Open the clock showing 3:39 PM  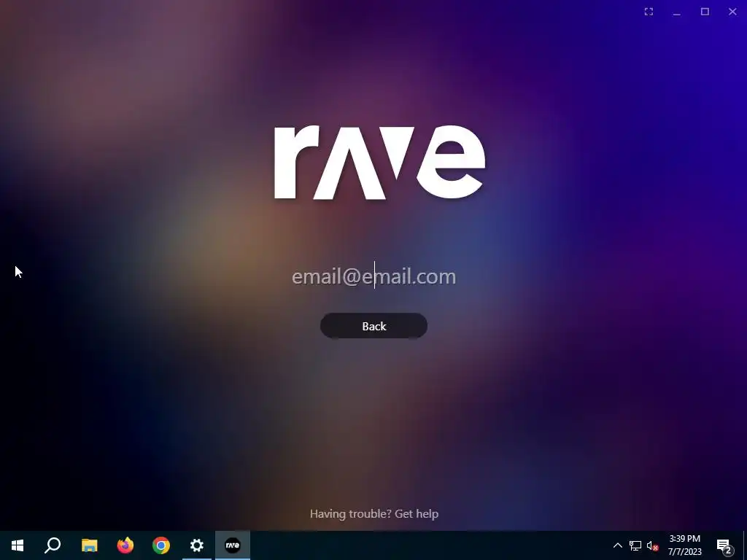coord(684,545)
